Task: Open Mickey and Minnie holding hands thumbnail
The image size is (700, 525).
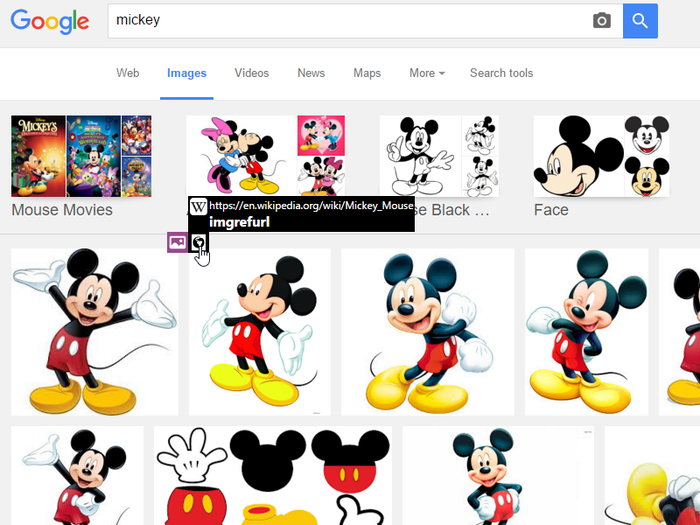Action: coord(321,176)
